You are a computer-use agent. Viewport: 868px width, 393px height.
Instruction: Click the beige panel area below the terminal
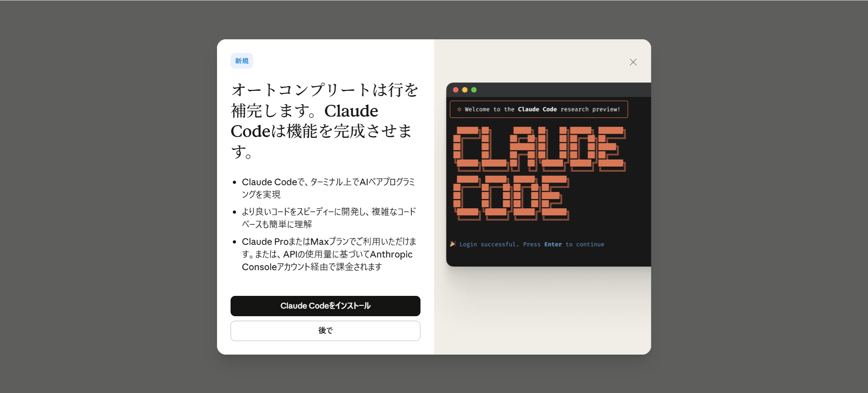(x=542, y=312)
